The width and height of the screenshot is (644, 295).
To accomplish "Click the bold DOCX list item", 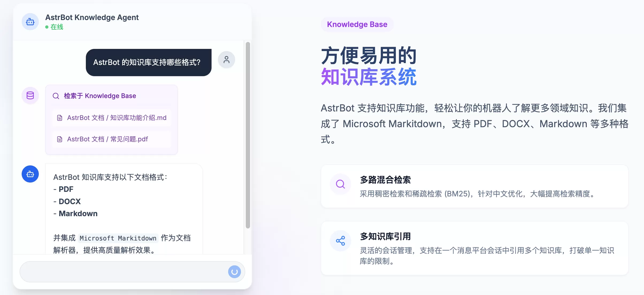I will pos(70,201).
